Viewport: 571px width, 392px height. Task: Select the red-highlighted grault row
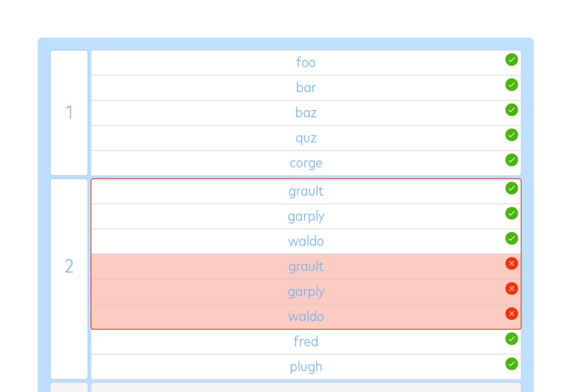[306, 266]
